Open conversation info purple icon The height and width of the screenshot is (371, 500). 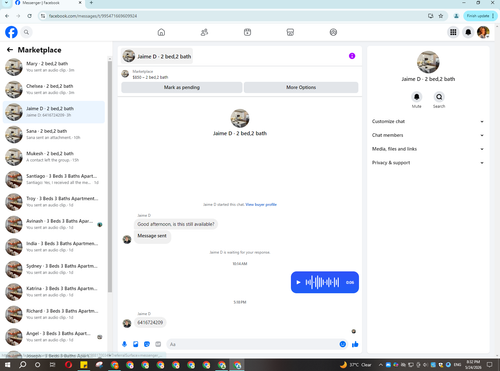[x=352, y=56]
